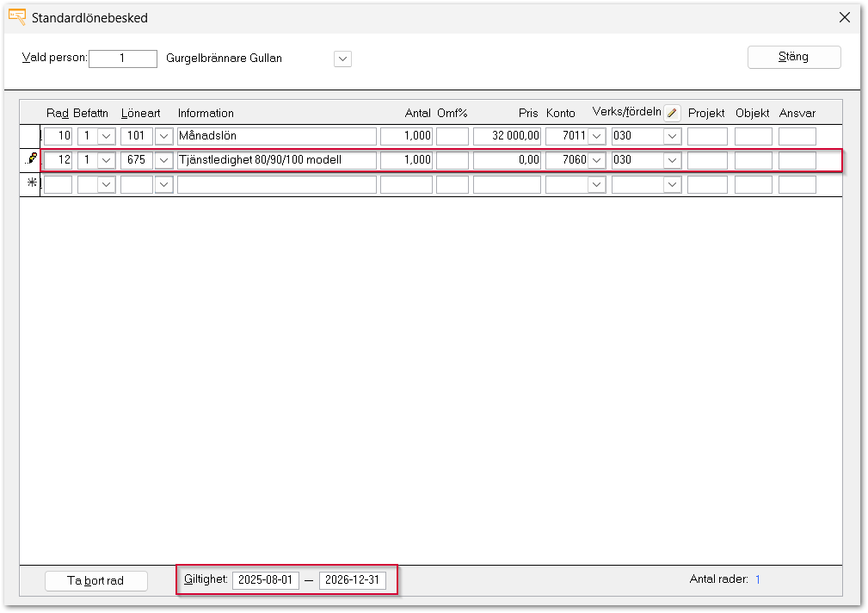Click the name Gurgelbrännare Gullan
Viewport: 868px width, 613px height.
click(x=225, y=59)
